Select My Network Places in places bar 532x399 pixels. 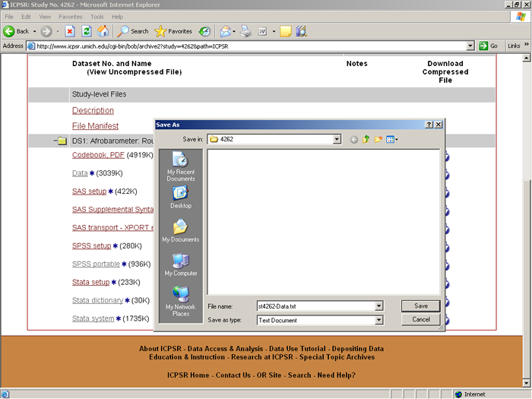[x=181, y=301]
